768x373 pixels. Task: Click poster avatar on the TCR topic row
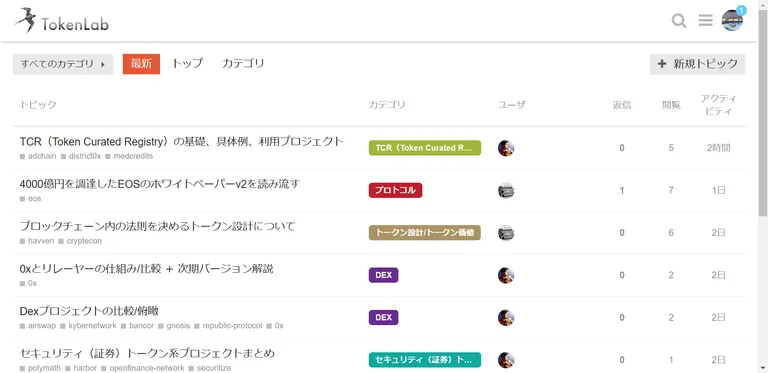506,148
